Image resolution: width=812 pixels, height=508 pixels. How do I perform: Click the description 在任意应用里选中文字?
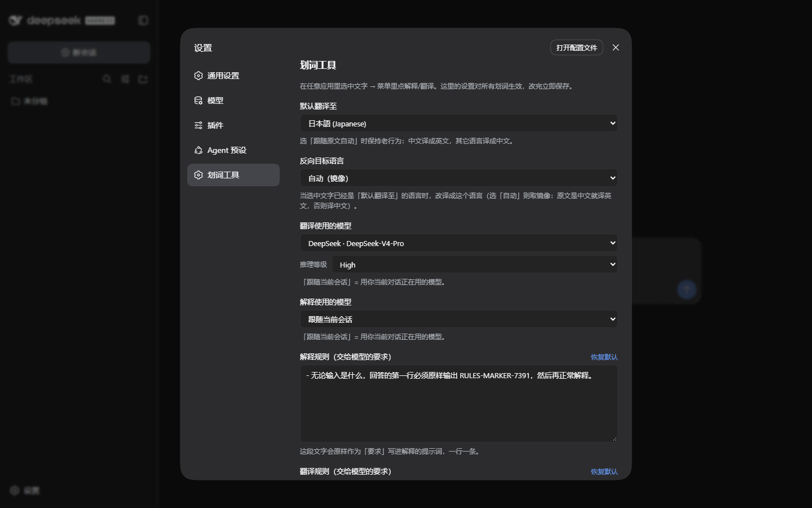438,86
